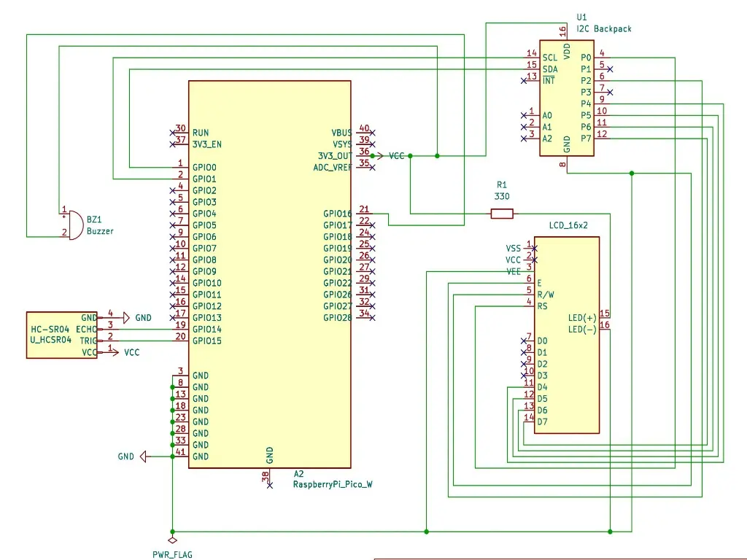Click the LCD_16x2 label
Screen dimensions: 747x560
tap(568, 225)
